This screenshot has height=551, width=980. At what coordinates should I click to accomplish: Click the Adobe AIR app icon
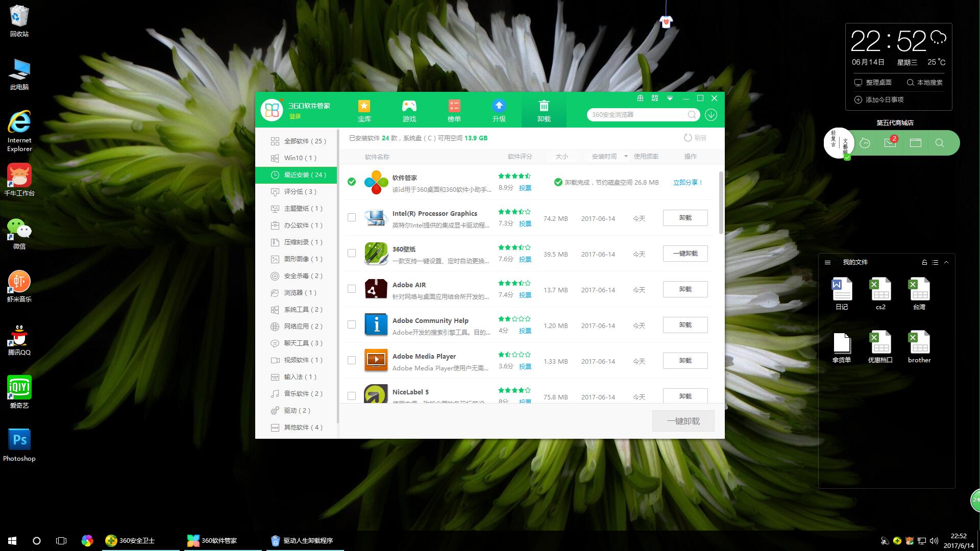[376, 289]
